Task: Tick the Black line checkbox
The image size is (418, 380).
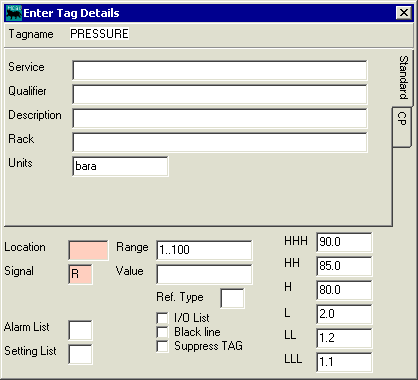Action: point(162,332)
